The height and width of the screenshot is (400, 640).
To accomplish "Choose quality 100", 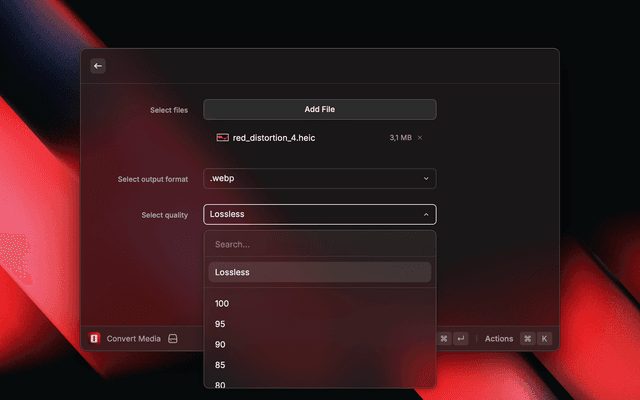I will [x=320, y=304].
